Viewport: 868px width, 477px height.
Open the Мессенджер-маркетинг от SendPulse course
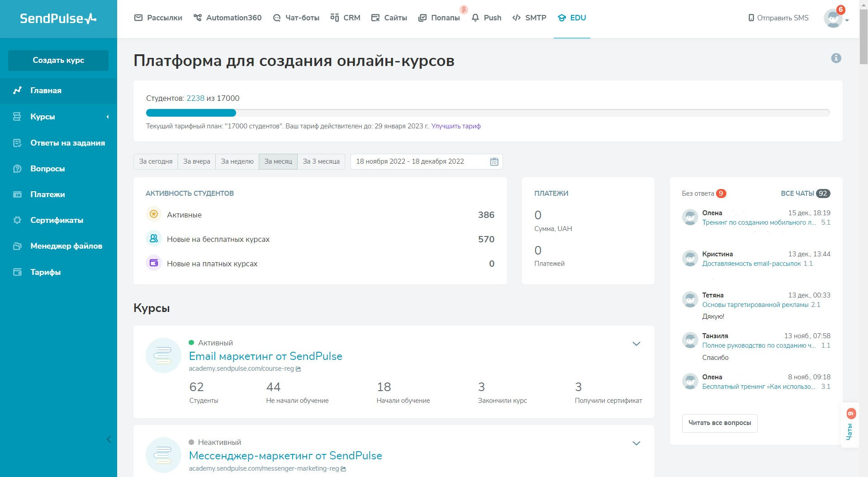click(x=285, y=456)
